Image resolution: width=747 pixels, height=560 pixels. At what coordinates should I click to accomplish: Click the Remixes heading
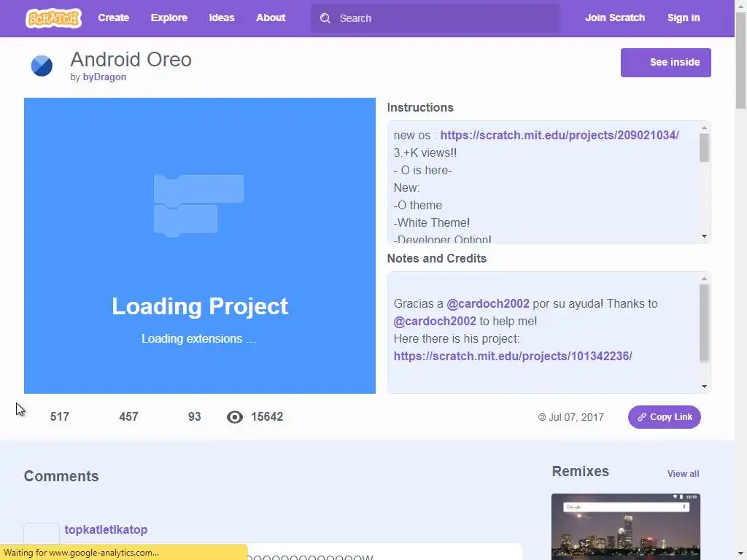click(x=580, y=472)
